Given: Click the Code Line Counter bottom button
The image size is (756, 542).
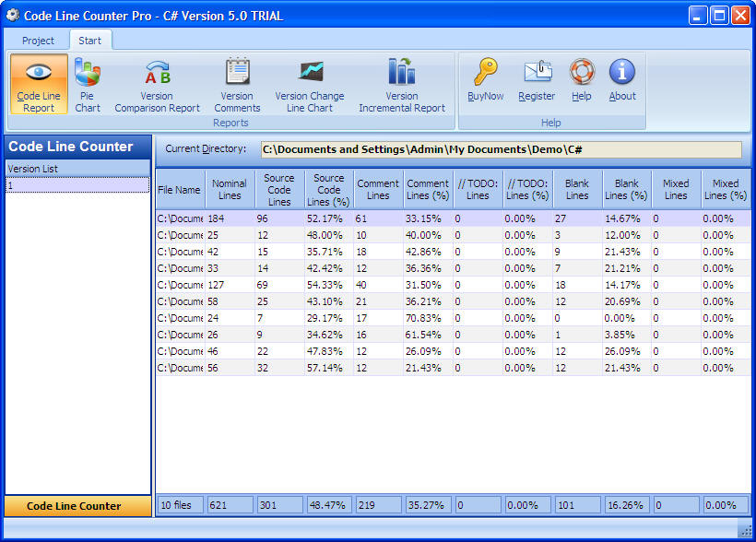Looking at the screenshot, I should [77, 505].
